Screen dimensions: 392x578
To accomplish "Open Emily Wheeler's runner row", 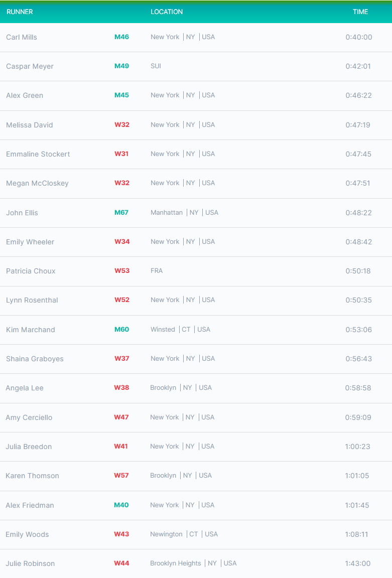I will (196, 242).
